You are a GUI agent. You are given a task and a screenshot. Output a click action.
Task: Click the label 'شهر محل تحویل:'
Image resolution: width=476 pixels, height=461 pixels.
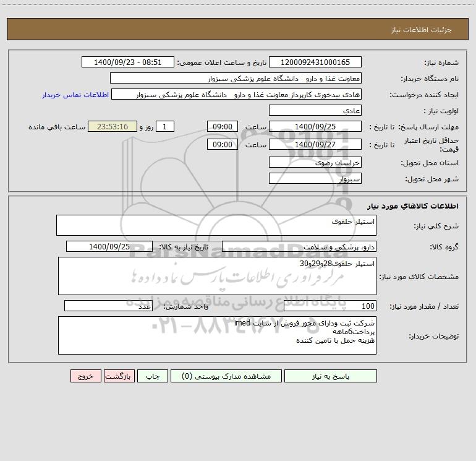pos(432,179)
